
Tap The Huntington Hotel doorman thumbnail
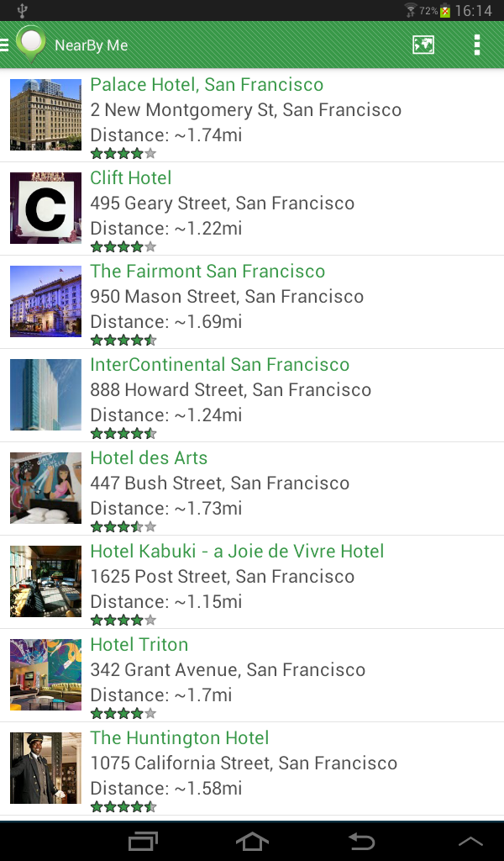tap(45, 769)
